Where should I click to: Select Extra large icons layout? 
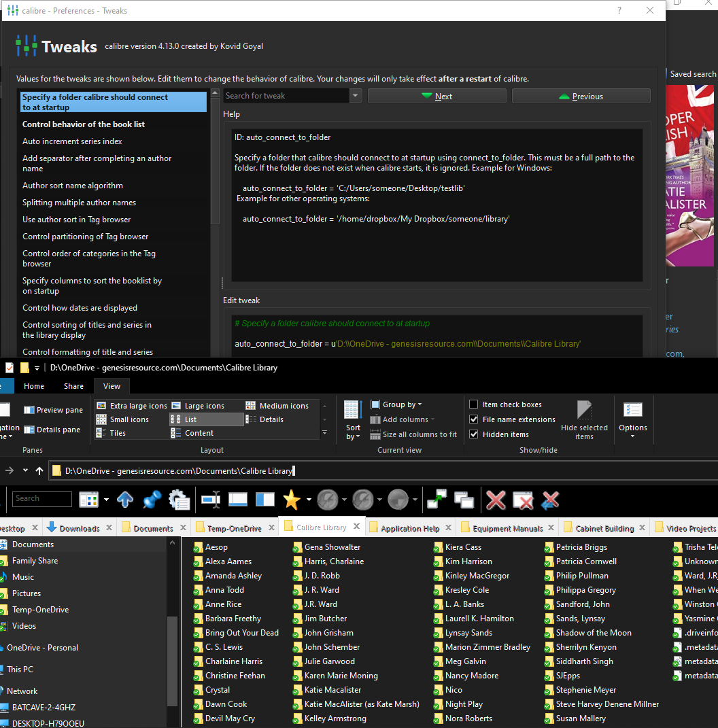point(131,406)
